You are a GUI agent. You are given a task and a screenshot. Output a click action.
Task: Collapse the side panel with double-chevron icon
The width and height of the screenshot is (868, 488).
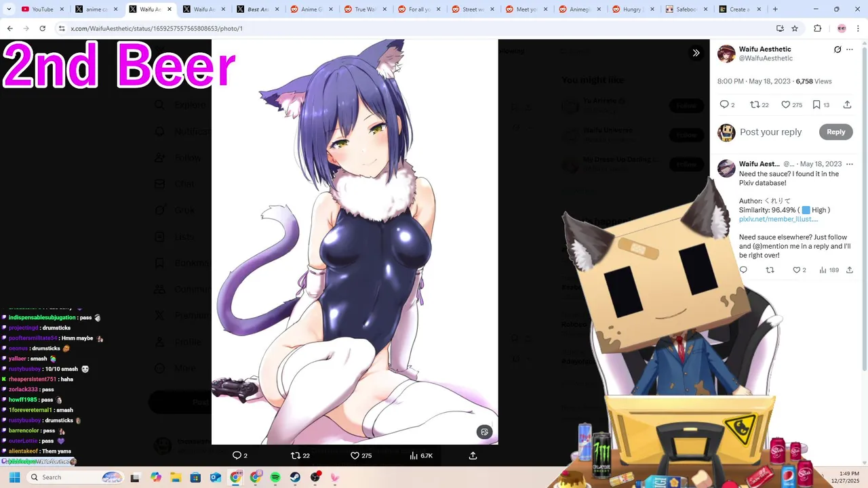click(x=696, y=53)
